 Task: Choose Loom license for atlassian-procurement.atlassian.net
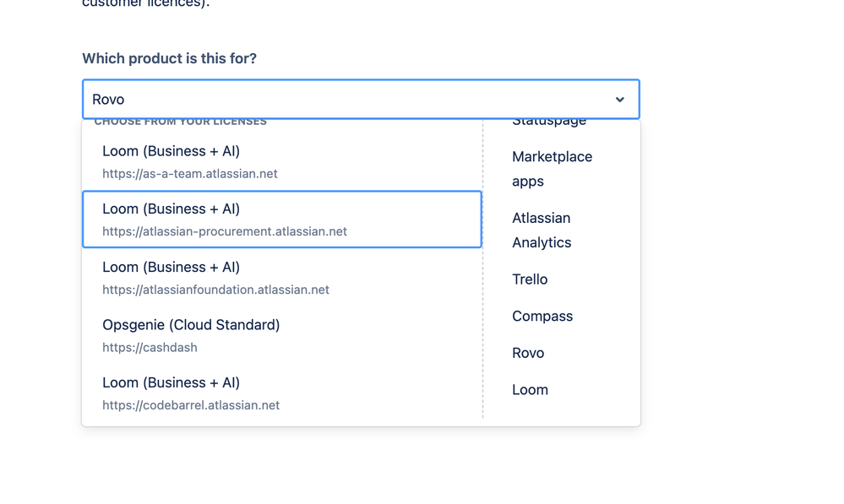click(282, 219)
